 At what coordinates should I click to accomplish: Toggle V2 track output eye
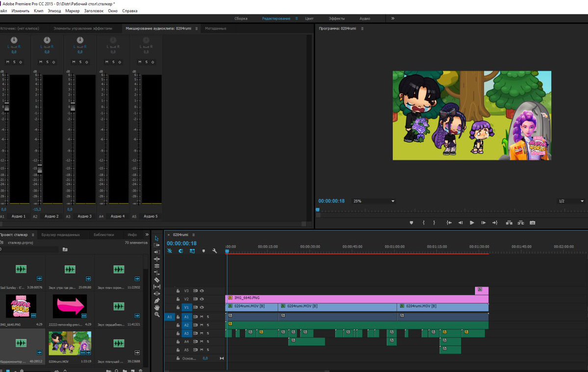tap(202, 299)
